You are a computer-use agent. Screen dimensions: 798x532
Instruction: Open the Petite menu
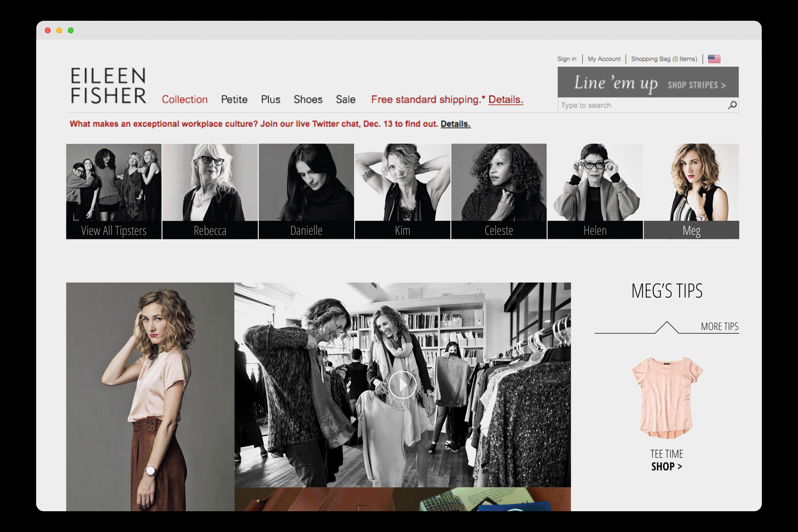[234, 100]
